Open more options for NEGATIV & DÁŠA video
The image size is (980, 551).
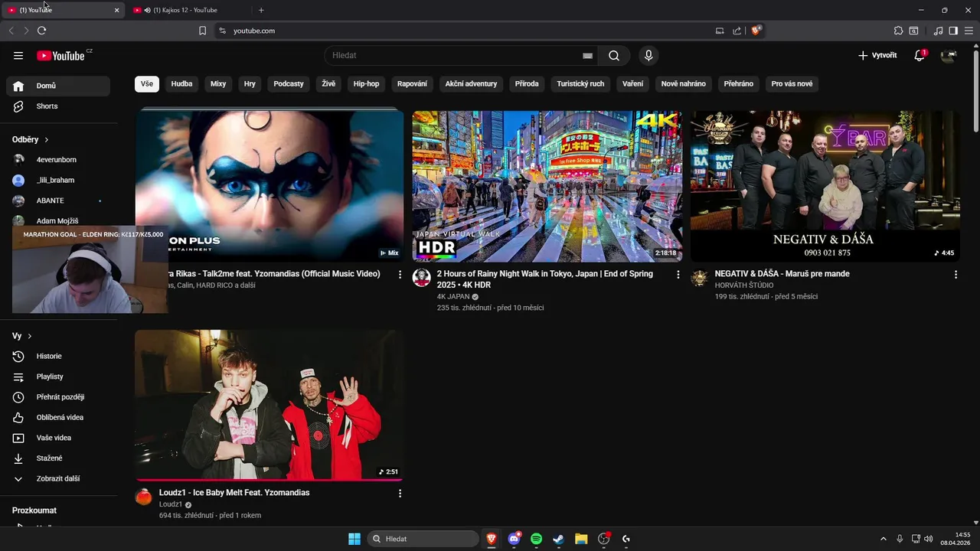pyautogui.click(x=955, y=274)
